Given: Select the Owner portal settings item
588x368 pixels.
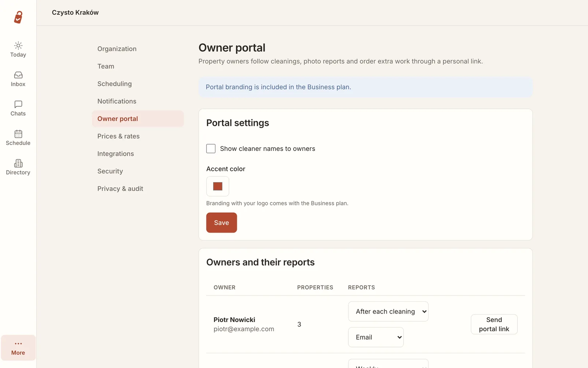Looking at the screenshot, I should tap(138, 118).
